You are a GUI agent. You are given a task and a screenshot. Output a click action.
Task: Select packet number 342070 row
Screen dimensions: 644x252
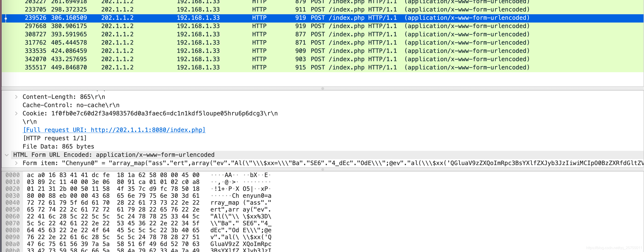[322, 59]
